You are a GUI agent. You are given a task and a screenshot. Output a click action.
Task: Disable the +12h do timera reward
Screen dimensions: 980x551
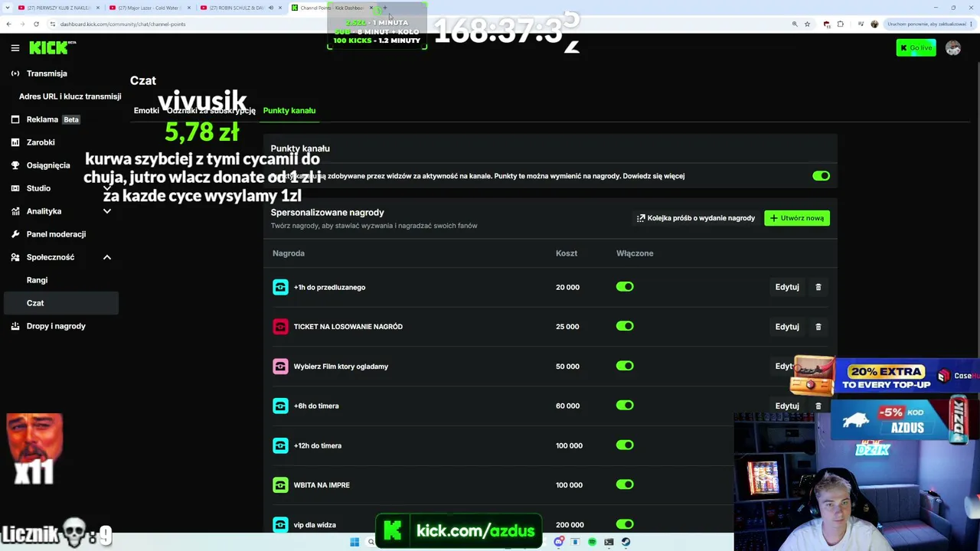click(x=625, y=445)
